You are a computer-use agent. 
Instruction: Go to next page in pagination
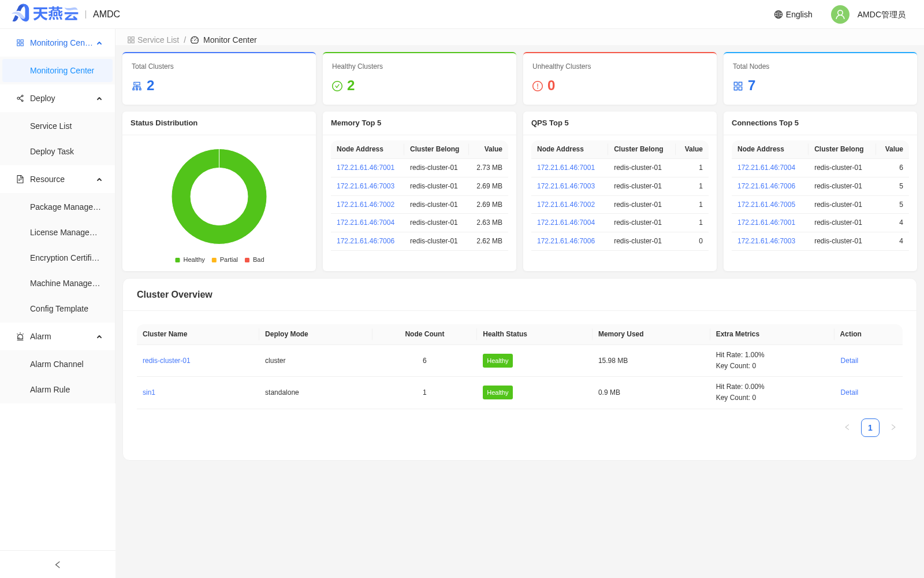click(x=893, y=428)
